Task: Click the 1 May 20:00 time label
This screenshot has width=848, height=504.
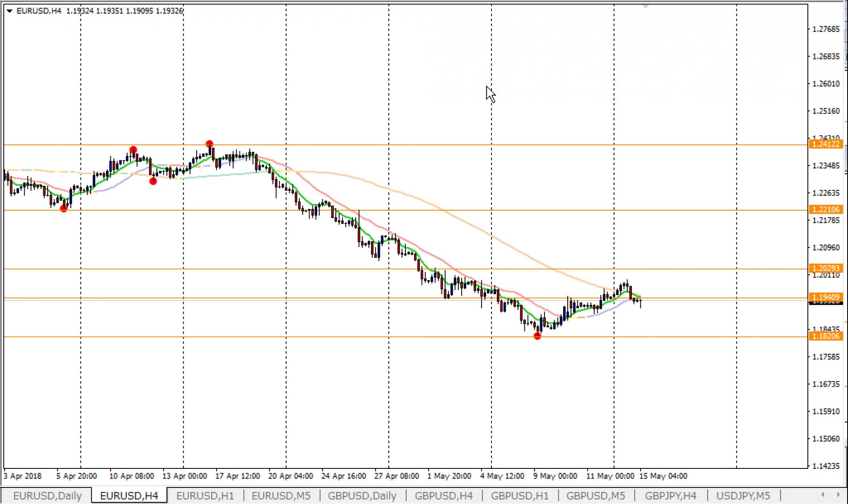Action: [449, 476]
